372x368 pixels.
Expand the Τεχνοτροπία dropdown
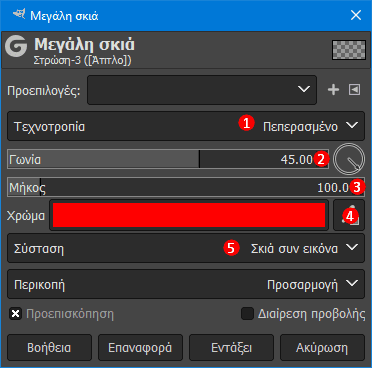(x=186, y=126)
